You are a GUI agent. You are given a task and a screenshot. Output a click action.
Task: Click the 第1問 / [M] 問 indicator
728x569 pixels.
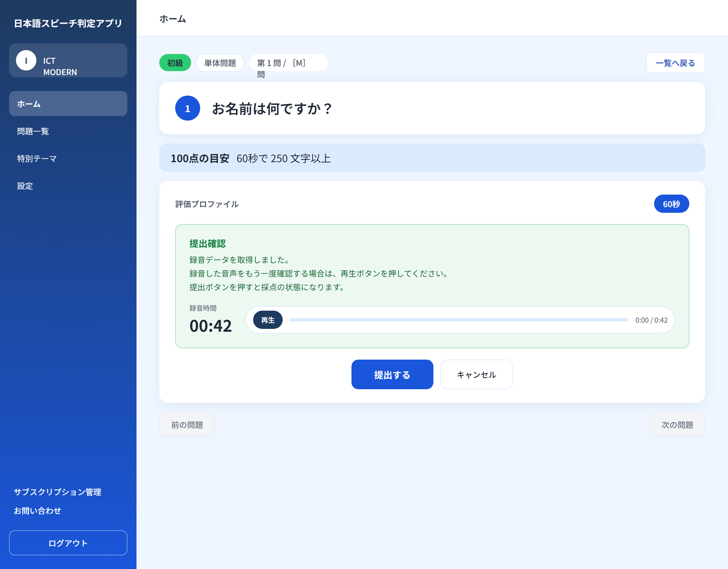coord(288,63)
